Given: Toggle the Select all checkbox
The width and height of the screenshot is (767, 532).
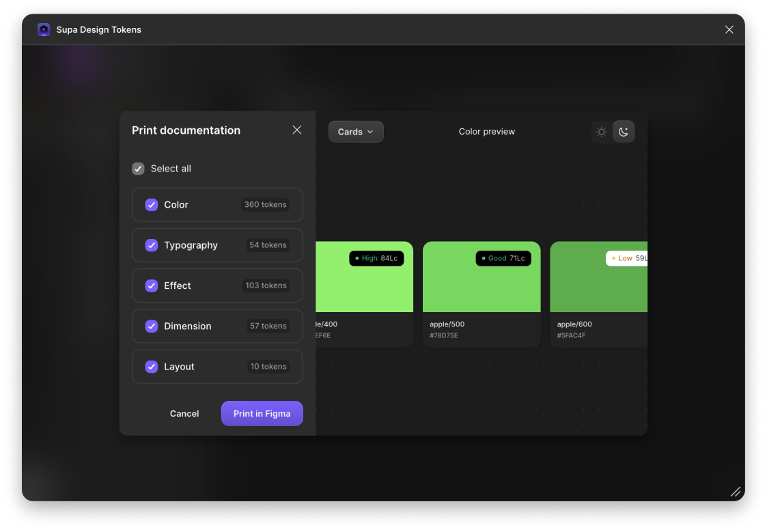Looking at the screenshot, I should pyautogui.click(x=138, y=169).
